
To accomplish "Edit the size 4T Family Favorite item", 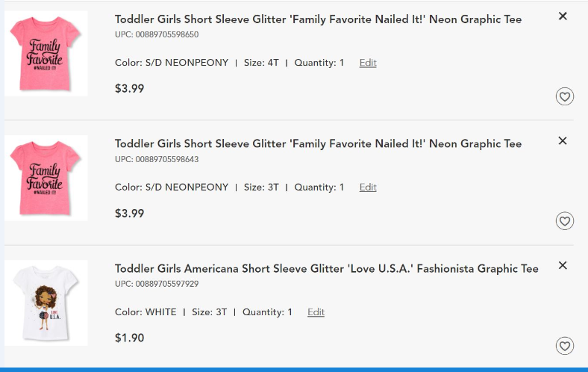I will click(368, 63).
